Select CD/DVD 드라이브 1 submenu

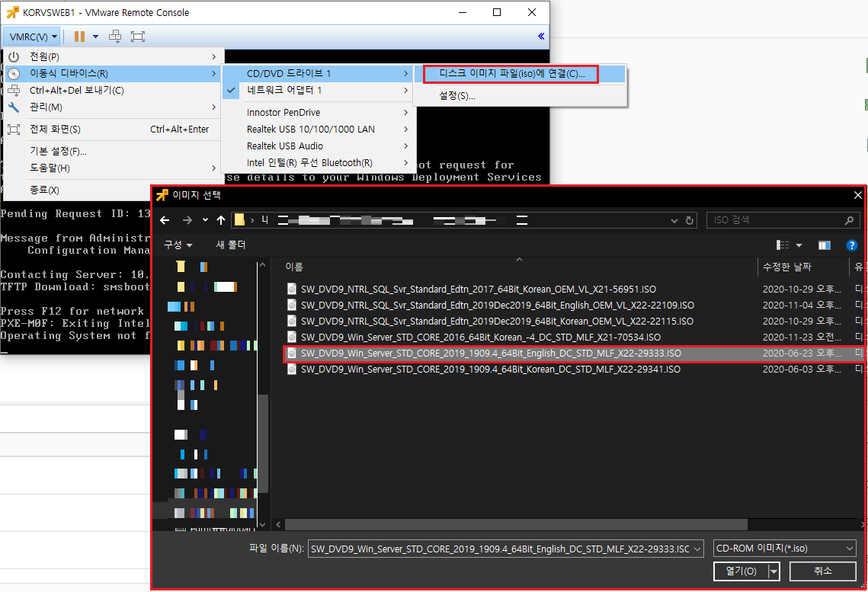[317, 74]
